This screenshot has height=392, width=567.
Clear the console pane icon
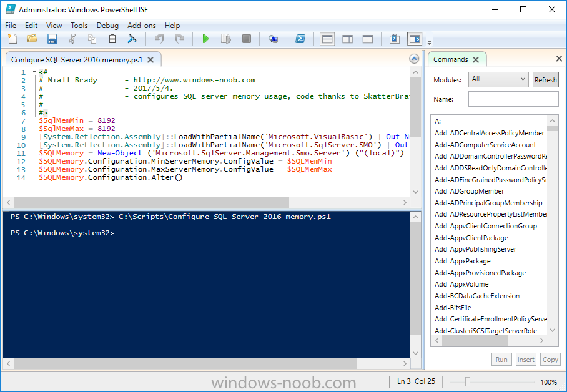tap(132, 39)
